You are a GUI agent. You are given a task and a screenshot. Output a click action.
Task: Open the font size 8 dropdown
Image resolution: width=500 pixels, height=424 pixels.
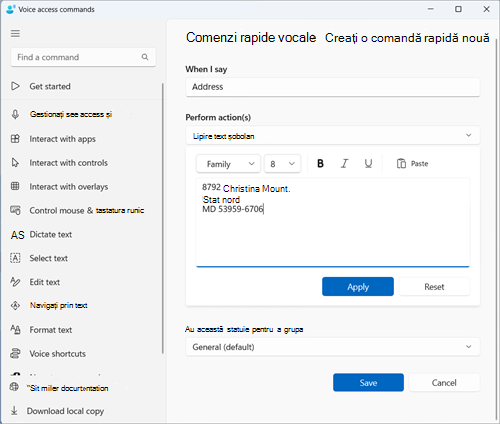[282, 164]
